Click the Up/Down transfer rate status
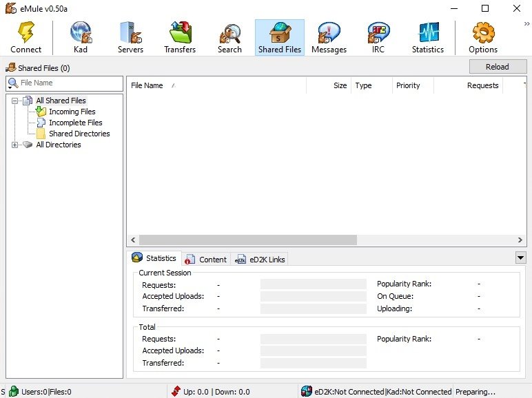The height and width of the screenshot is (398, 532). pos(216,392)
